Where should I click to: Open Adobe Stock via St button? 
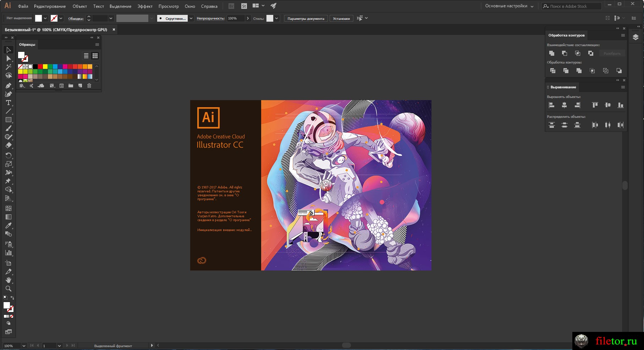click(244, 6)
